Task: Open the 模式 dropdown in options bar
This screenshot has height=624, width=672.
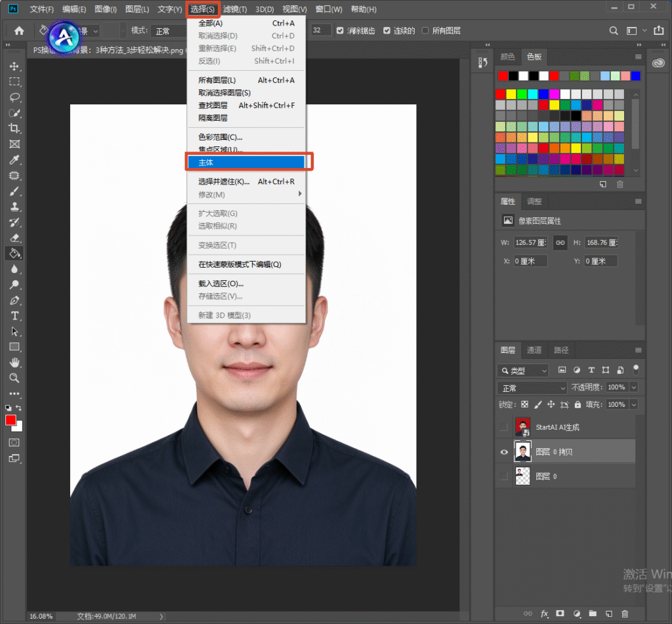Action: pos(169,31)
